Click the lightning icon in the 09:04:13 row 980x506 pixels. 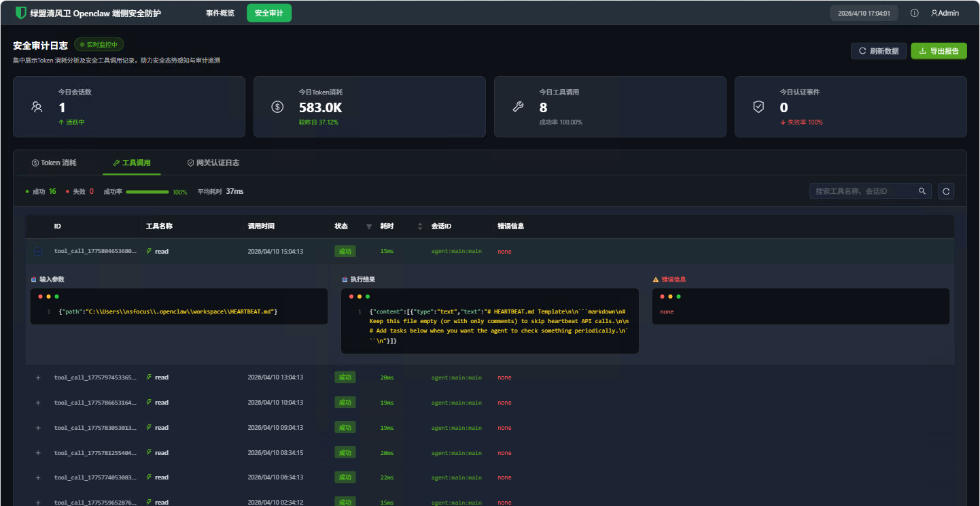[x=149, y=427]
